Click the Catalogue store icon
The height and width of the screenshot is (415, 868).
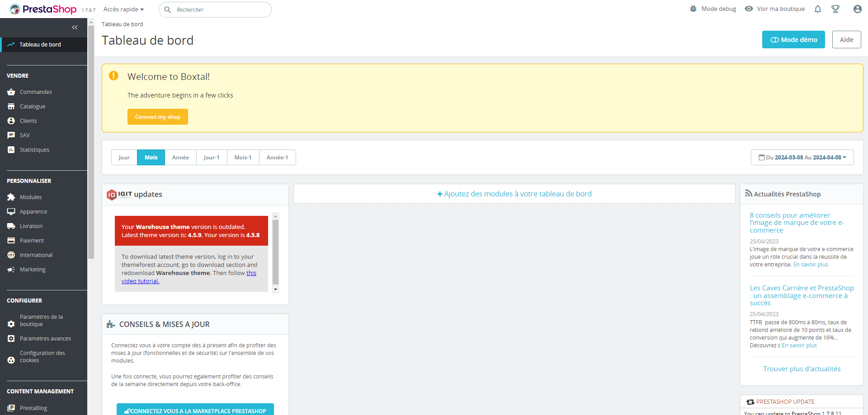(11, 107)
